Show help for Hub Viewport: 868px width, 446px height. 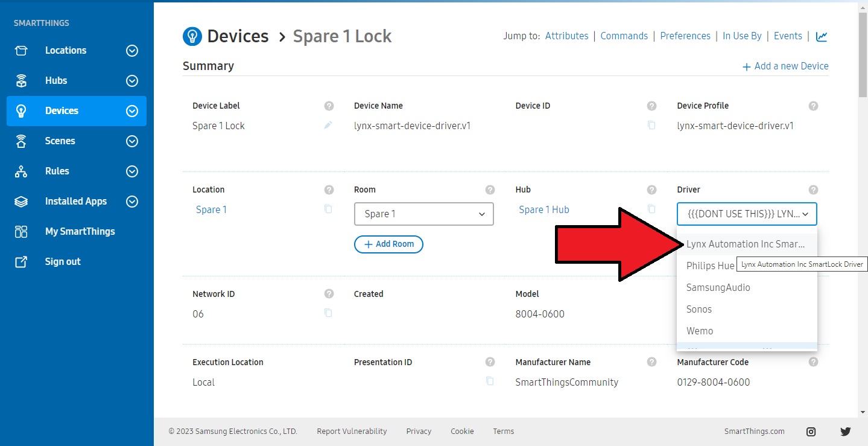(x=651, y=190)
